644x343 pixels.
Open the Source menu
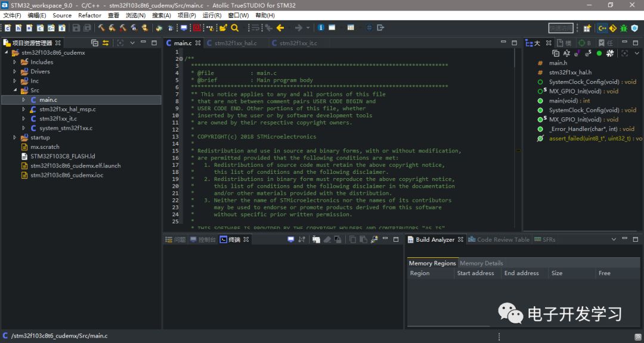[62, 15]
